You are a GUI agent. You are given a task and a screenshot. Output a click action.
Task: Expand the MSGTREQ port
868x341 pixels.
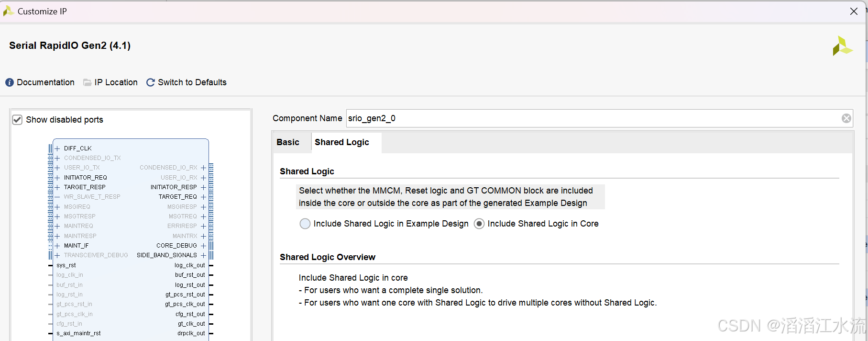point(203,216)
